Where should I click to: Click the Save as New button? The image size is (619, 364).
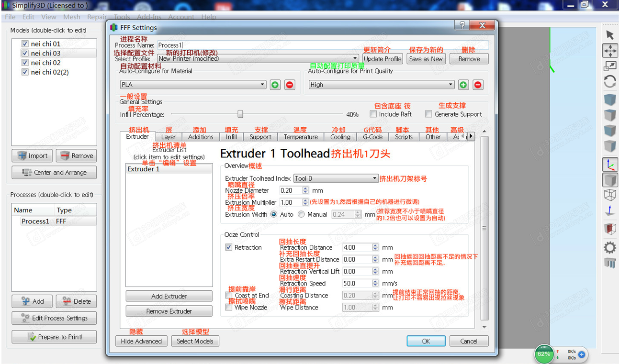tap(426, 59)
